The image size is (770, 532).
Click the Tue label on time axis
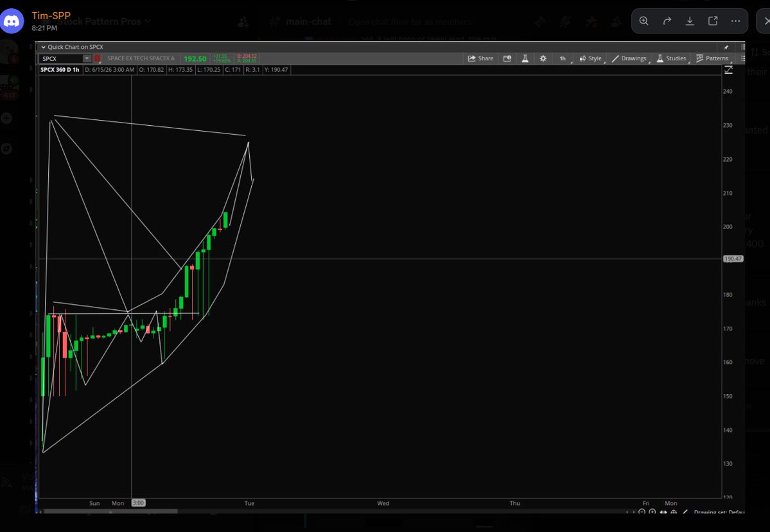tap(249, 503)
